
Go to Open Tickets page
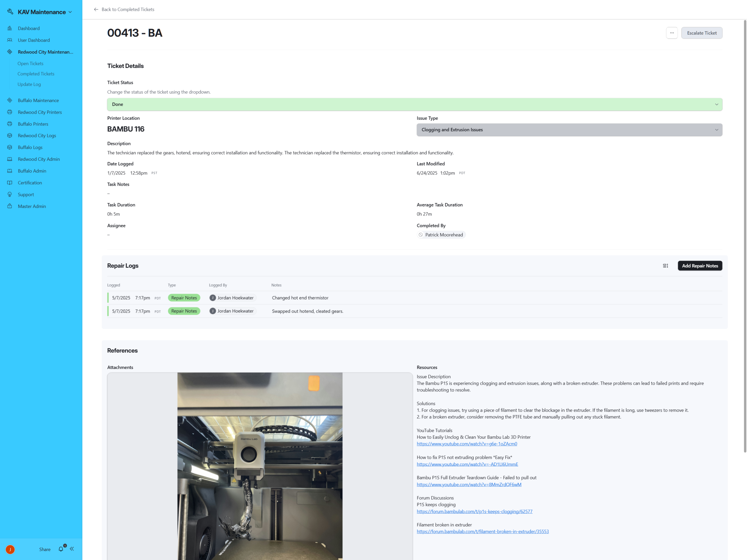point(30,64)
